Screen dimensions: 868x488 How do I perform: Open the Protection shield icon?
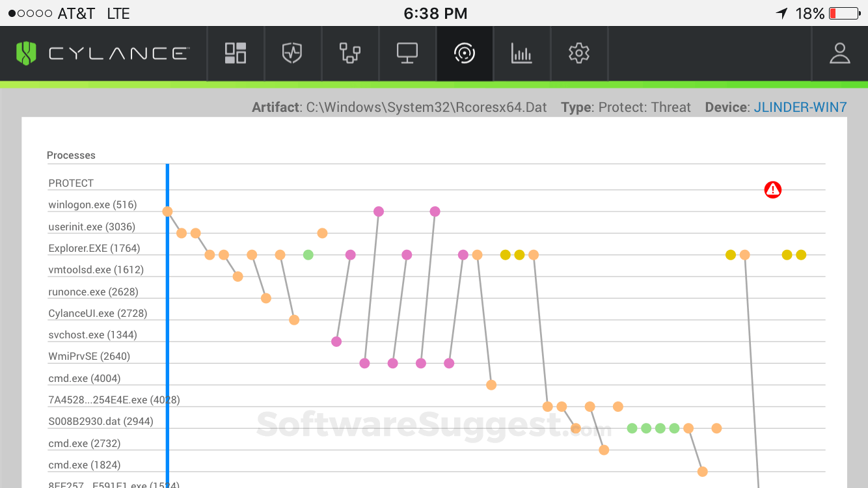pyautogui.click(x=292, y=53)
